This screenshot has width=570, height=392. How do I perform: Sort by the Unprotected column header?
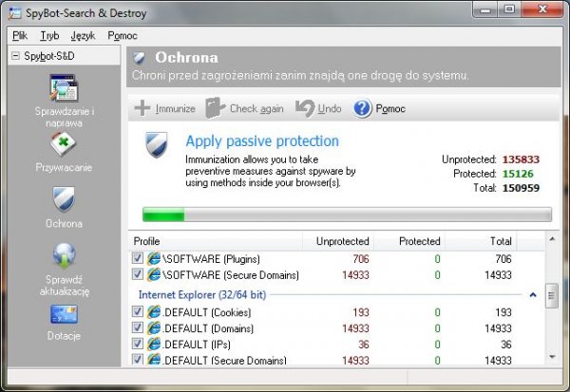click(338, 241)
